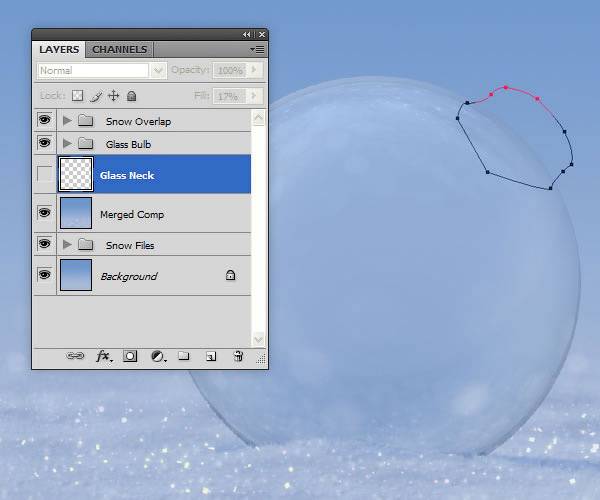
Task: Create a new group folder icon
Action: pos(184,356)
